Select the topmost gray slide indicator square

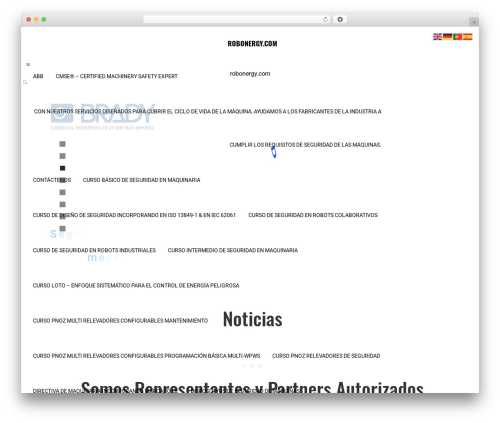pos(62,144)
